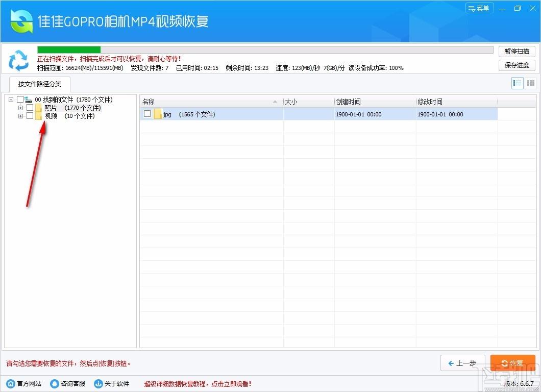This screenshot has width=541, height=392.
Task: Sort by 名称 column header
Action: 211,102
